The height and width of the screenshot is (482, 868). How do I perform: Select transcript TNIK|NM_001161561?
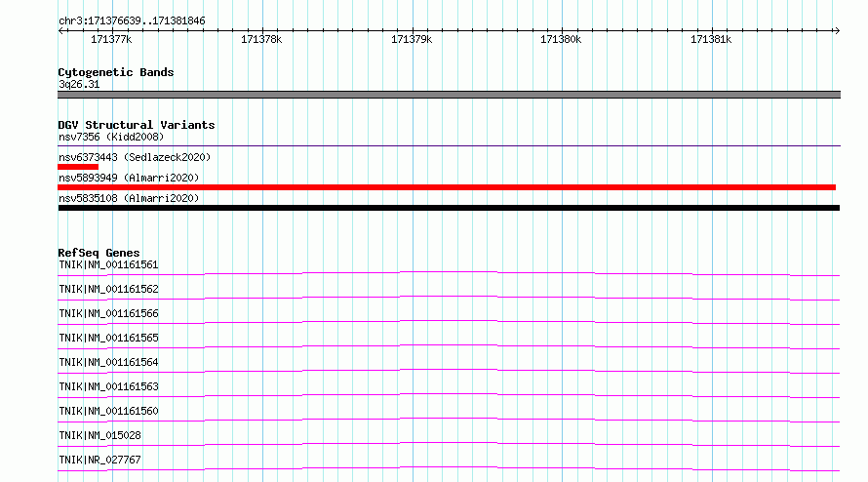pyautogui.click(x=108, y=264)
